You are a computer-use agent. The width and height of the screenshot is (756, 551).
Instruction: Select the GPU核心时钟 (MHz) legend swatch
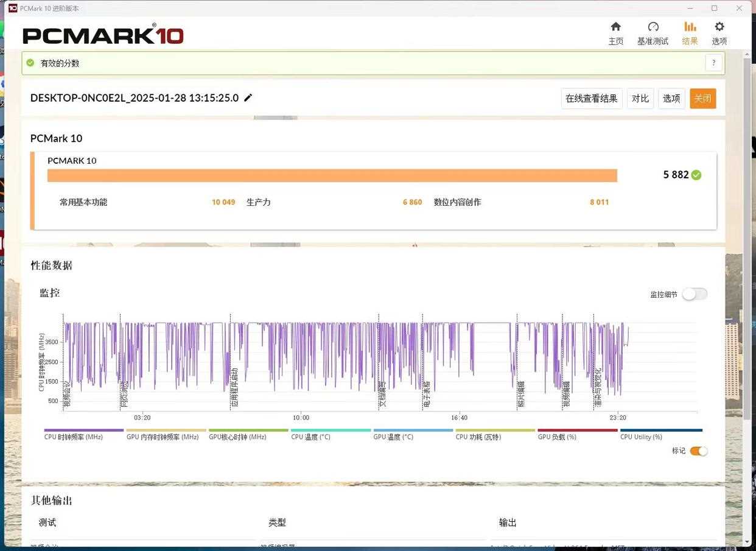[248, 430]
